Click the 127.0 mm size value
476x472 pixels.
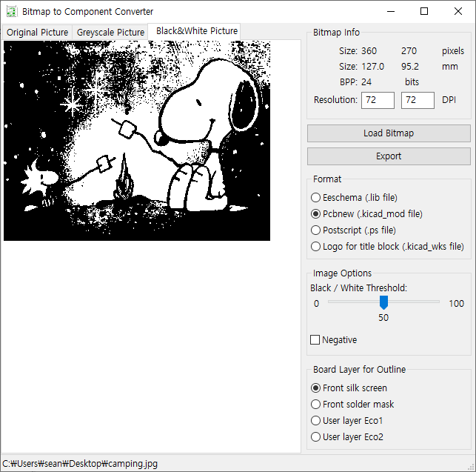pos(373,67)
